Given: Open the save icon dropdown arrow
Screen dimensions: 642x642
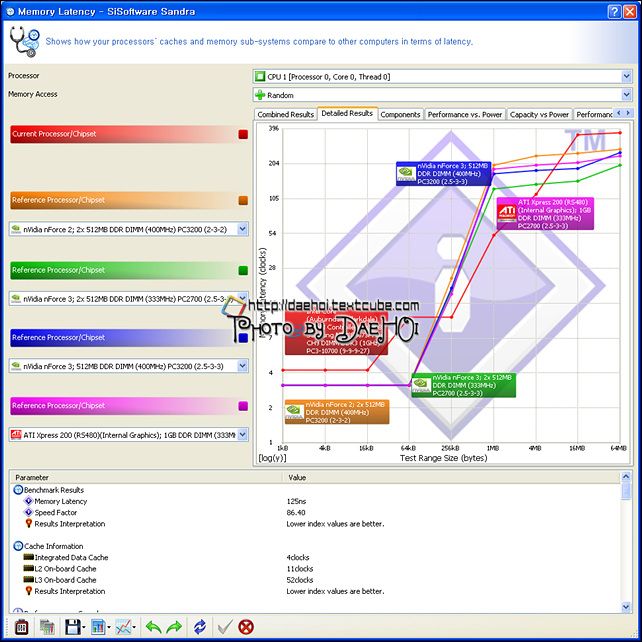Looking at the screenshot, I should (x=84, y=628).
